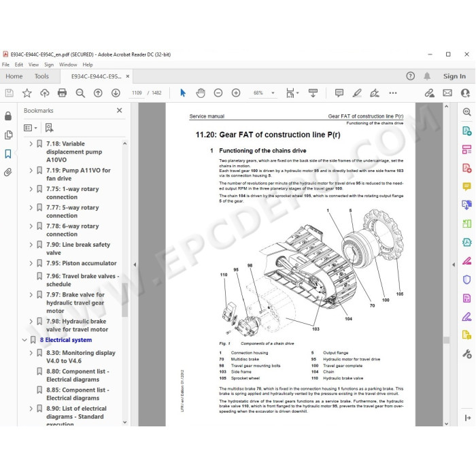
Task: Open More Tools wrench icon in right pane
Action: pyautogui.click(x=467, y=354)
